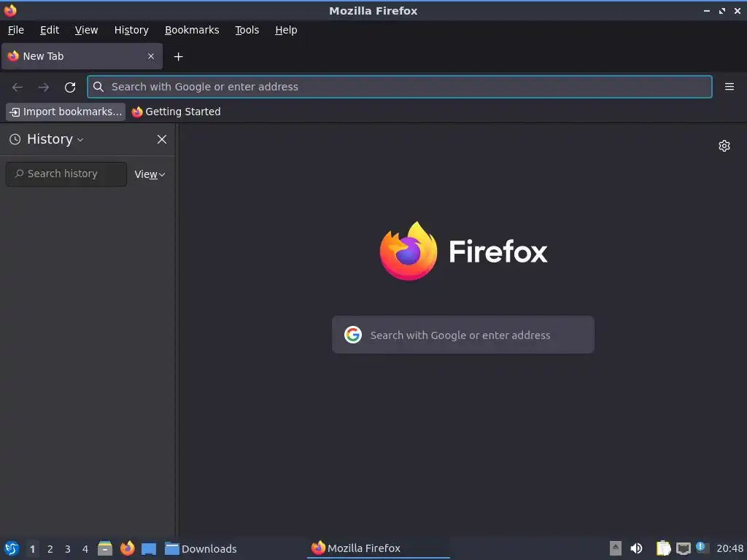This screenshot has height=560, width=747.
Task: Open the File menu
Action: point(16,30)
